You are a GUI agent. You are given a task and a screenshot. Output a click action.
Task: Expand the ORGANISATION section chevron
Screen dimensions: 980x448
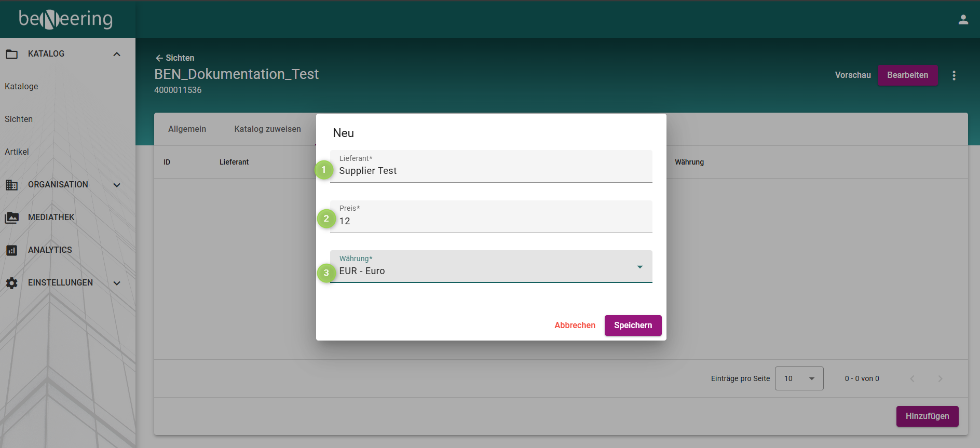click(x=117, y=185)
